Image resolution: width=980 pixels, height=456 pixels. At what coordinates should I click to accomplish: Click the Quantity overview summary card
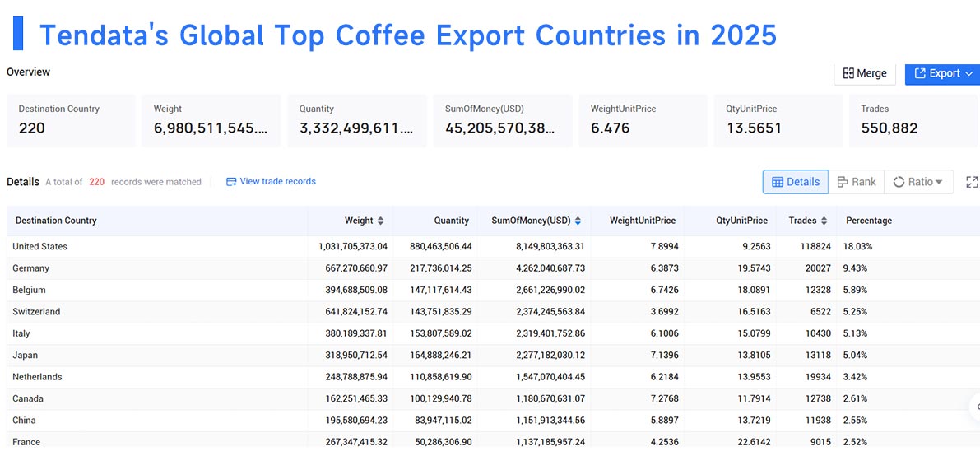[x=357, y=121]
